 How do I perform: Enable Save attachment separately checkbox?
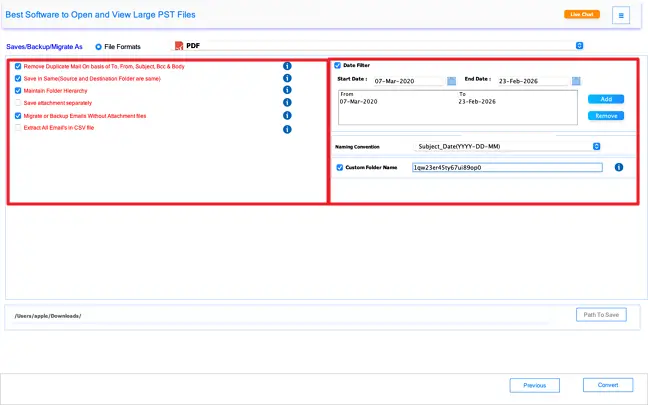click(x=18, y=103)
